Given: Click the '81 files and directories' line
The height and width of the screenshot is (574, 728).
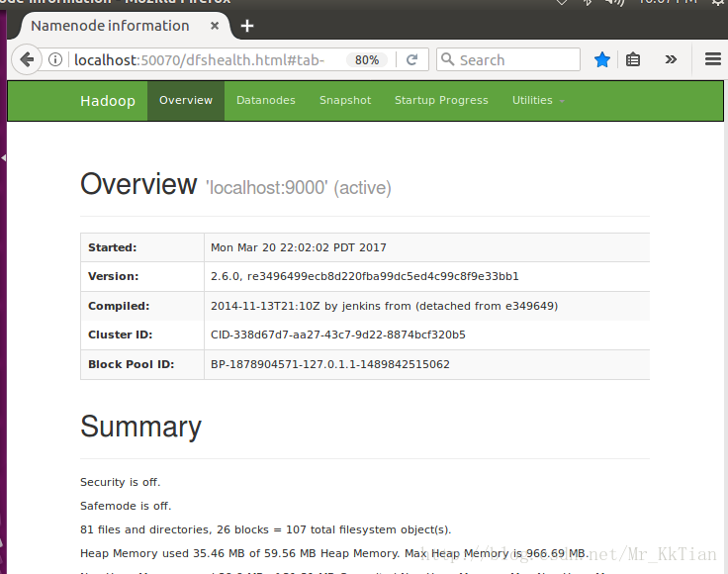Looking at the screenshot, I should pyautogui.click(x=265, y=529).
